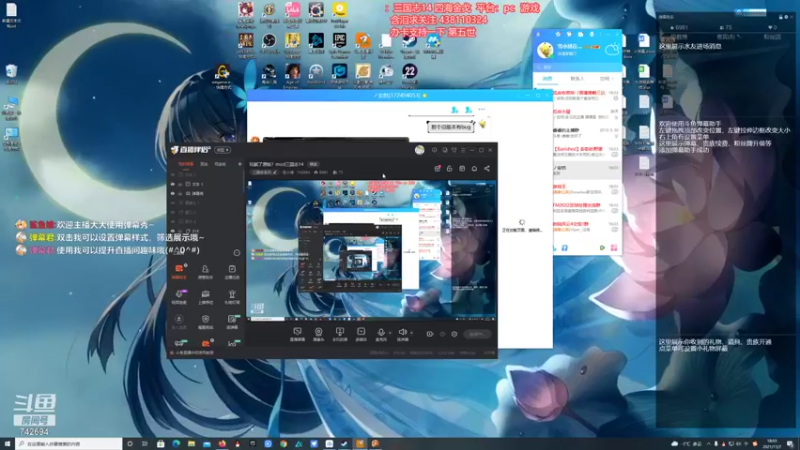
Task: Click the QQ search field
Action: [577, 67]
